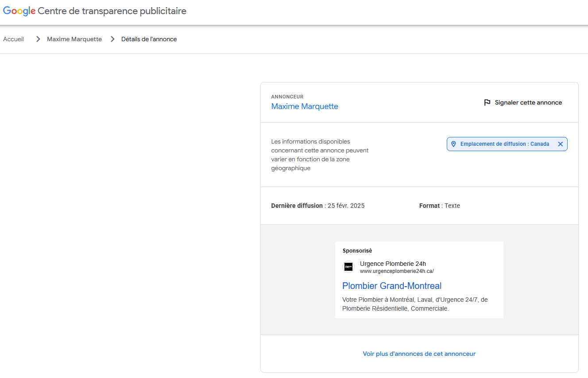
Task: Click the Plombier Grand-Montreal ad headline
Action: (392, 286)
